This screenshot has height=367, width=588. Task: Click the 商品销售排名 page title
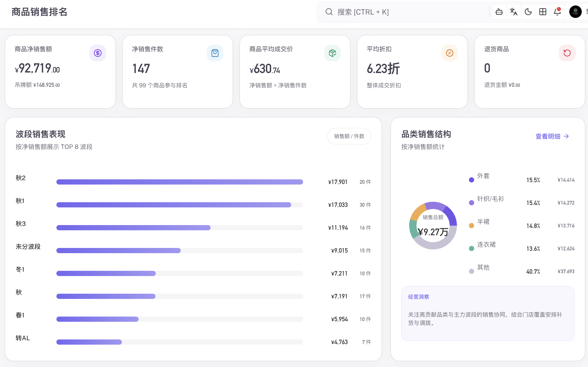pyautogui.click(x=40, y=12)
